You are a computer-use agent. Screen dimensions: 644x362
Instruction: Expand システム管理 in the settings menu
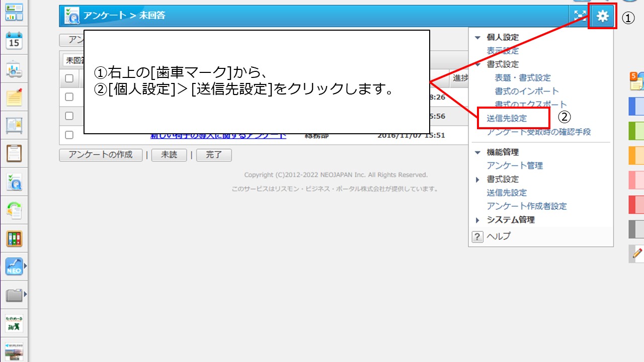(510, 220)
